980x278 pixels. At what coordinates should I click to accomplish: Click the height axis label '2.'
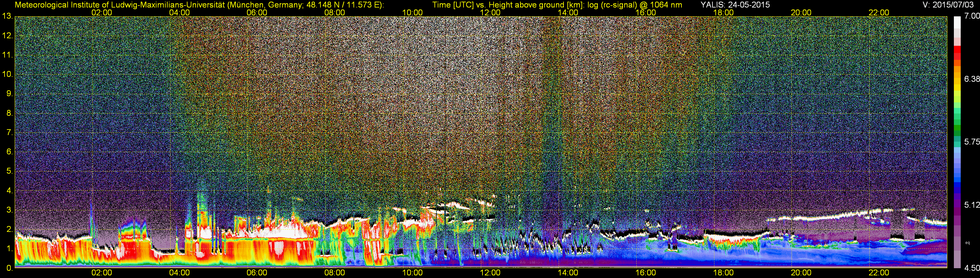click(x=9, y=229)
